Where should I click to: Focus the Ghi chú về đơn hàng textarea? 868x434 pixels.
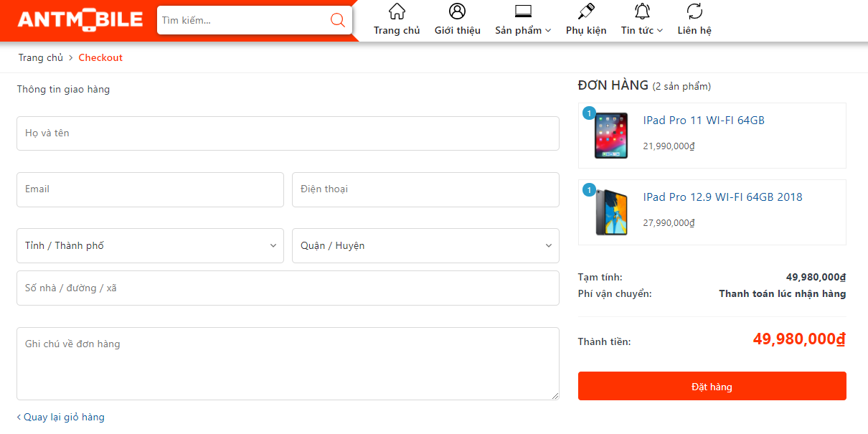point(288,364)
